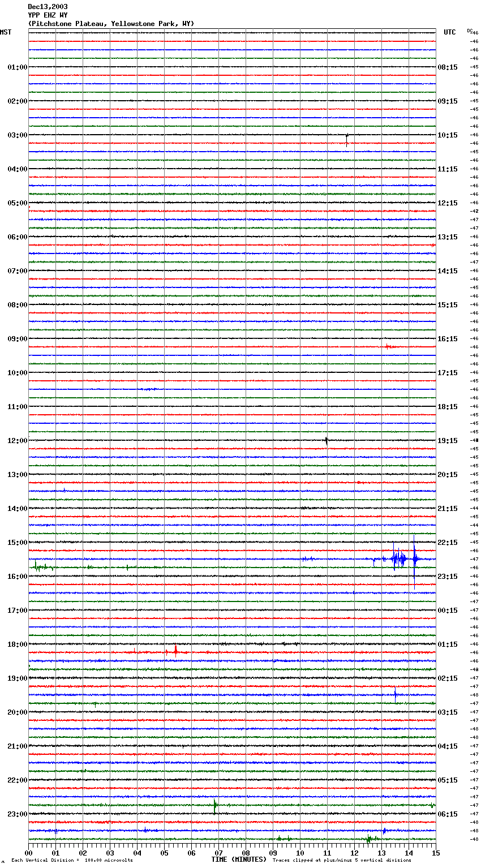
Task: Click the 08:15 UTC time label
Action: click(448, 67)
